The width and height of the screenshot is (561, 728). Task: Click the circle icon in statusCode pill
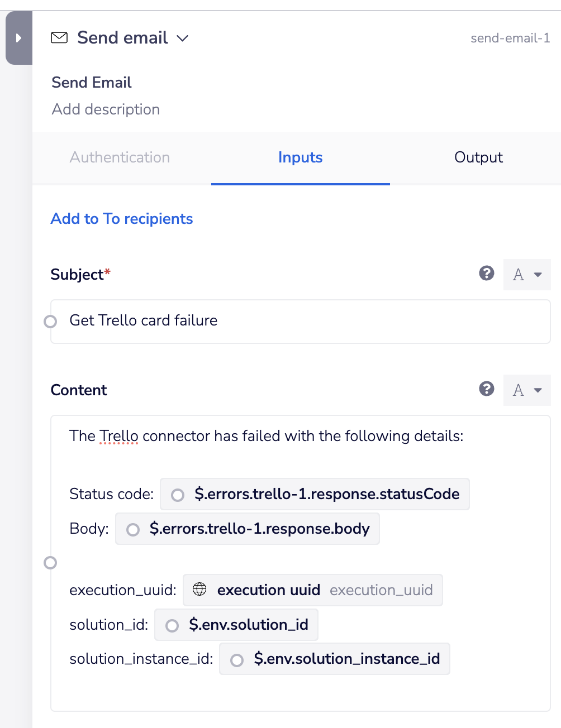178,495
